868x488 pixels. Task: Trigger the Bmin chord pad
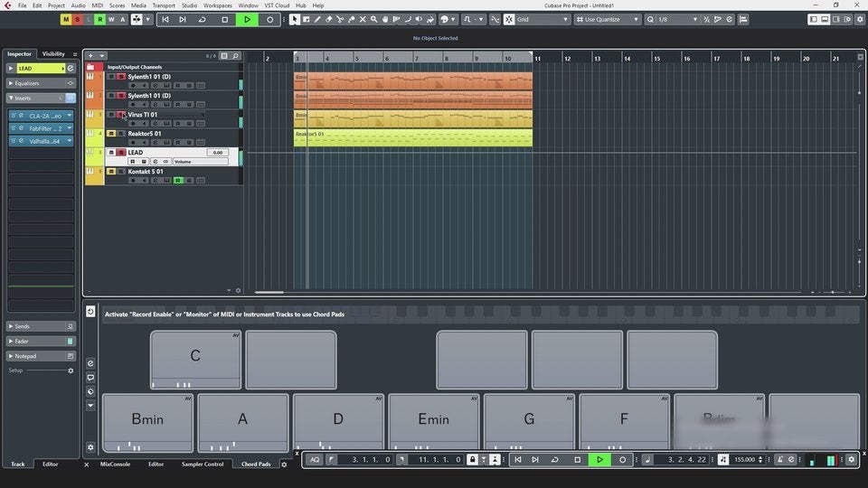pyautogui.click(x=147, y=419)
